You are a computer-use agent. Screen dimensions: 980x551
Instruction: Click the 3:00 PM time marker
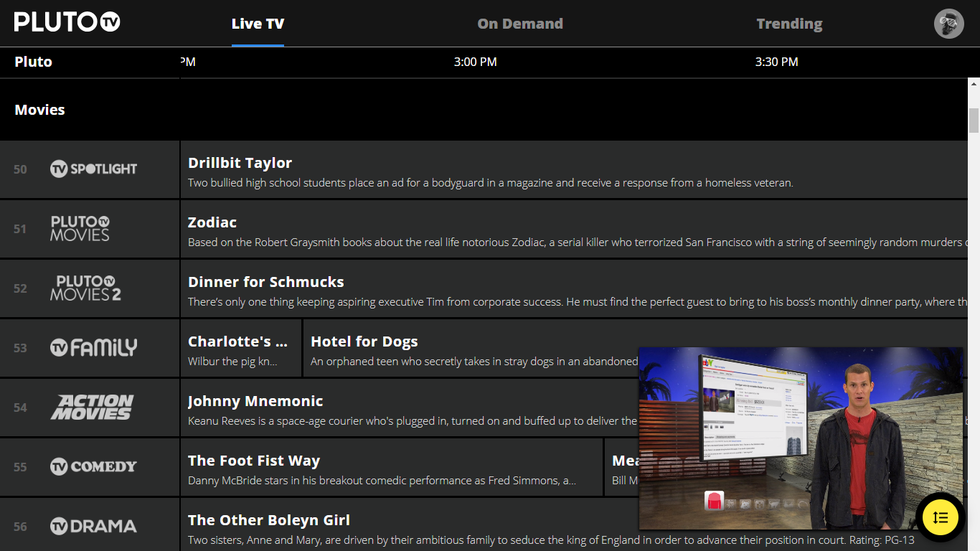coord(476,62)
